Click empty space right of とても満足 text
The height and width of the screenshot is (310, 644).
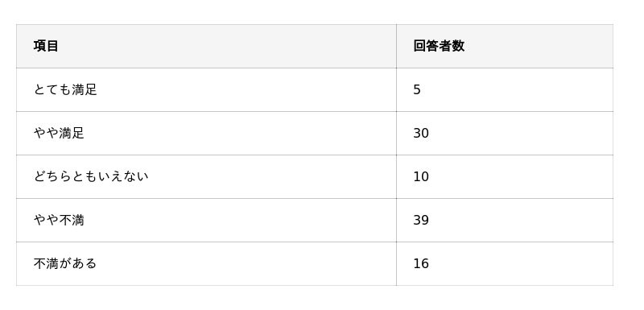tap(246, 89)
